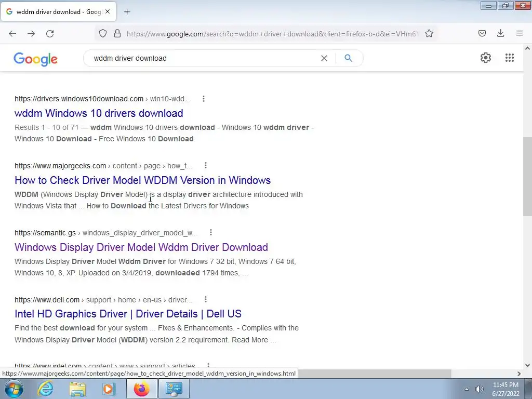Open Windows Display Driver Model Wddm Driver Download
532x399 pixels.
click(x=141, y=247)
